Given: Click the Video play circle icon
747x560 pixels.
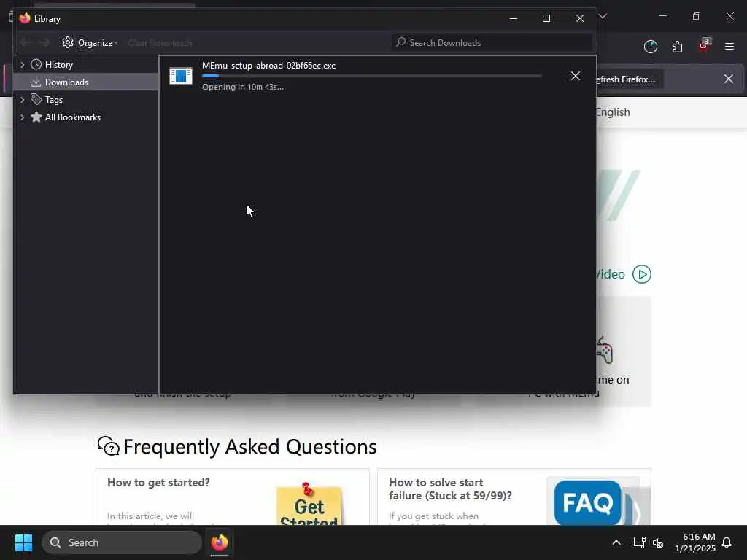Looking at the screenshot, I should click(x=642, y=274).
